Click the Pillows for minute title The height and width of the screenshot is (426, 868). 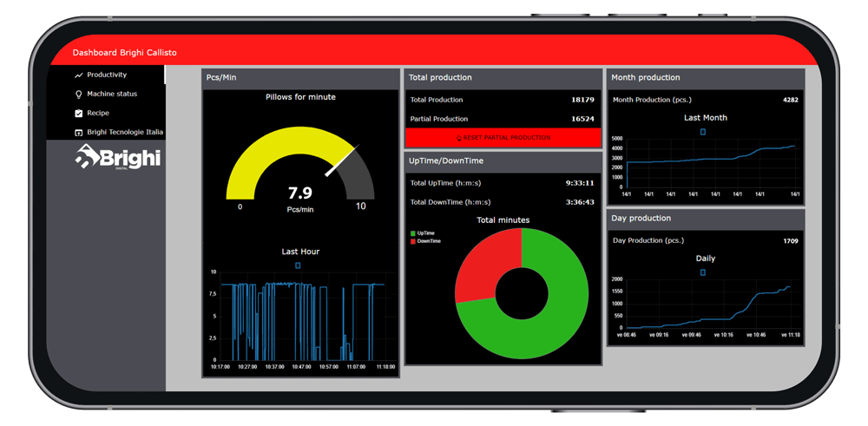(x=300, y=97)
